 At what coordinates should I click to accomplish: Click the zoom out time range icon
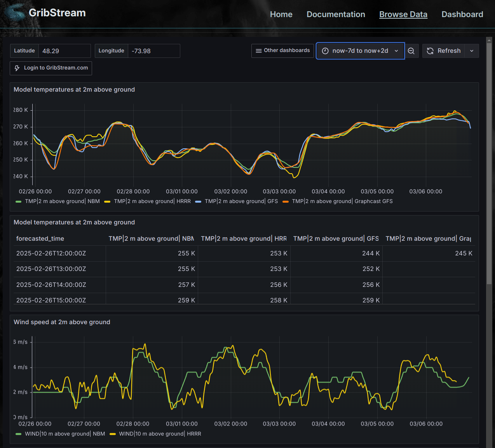[411, 51]
